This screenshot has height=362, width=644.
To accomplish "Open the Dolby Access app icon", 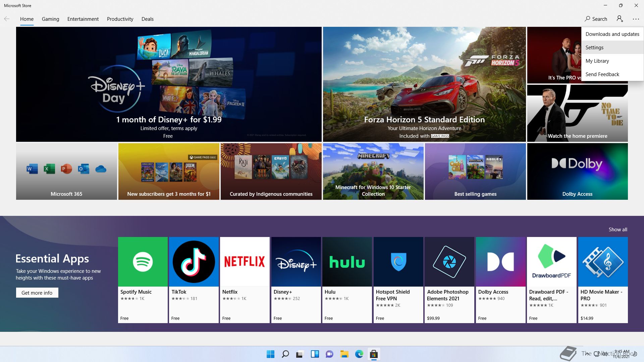I will (x=501, y=262).
